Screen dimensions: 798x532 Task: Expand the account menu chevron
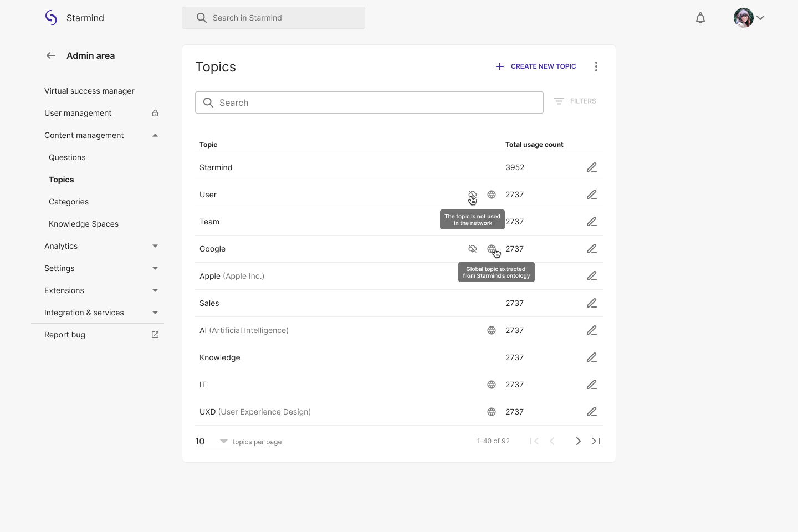[x=760, y=18]
